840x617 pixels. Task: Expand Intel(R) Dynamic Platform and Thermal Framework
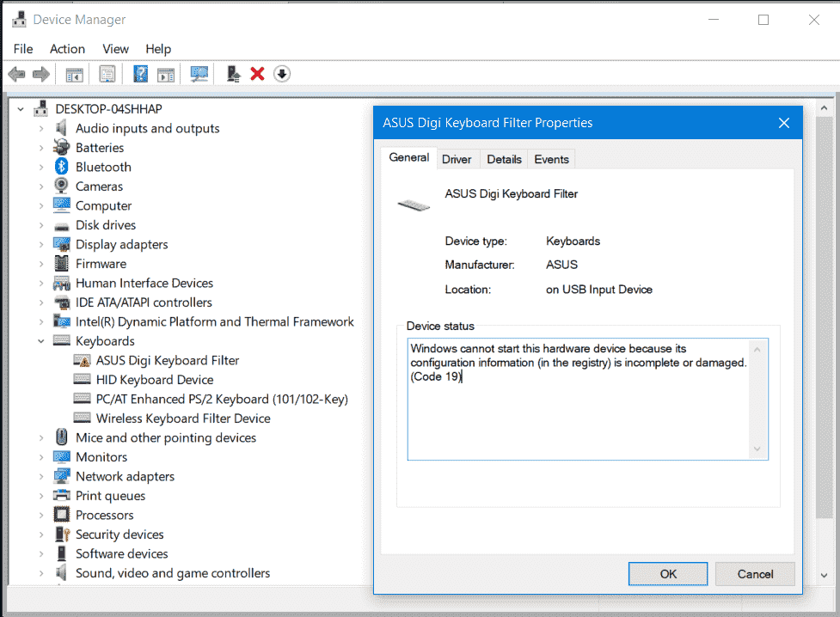click(x=41, y=322)
